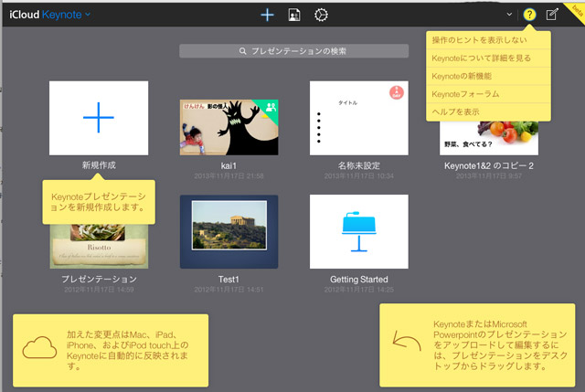
Task: Click the yellow help question mark icon
Action: coord(529,15)
